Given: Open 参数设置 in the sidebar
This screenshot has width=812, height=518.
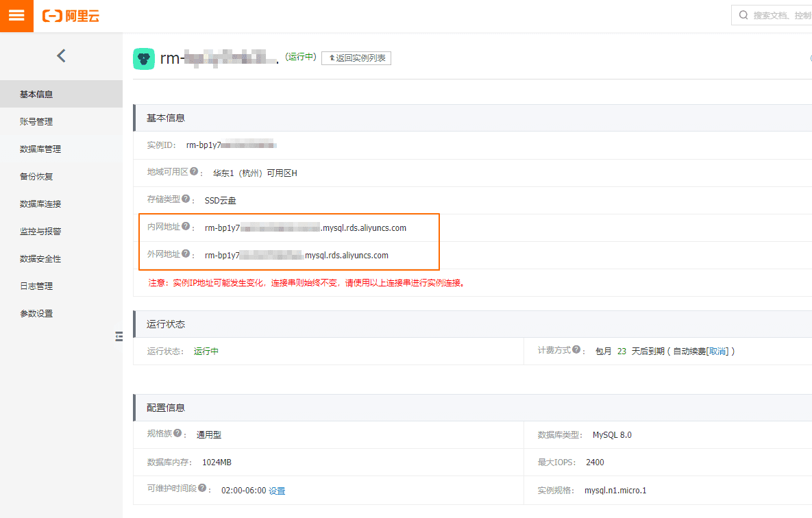Looking at the screenshot, I should (x=61, y=313).
